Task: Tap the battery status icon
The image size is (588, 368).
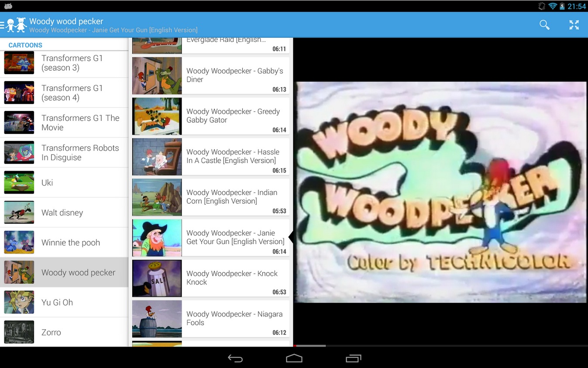Action: [x=562, y=6]
